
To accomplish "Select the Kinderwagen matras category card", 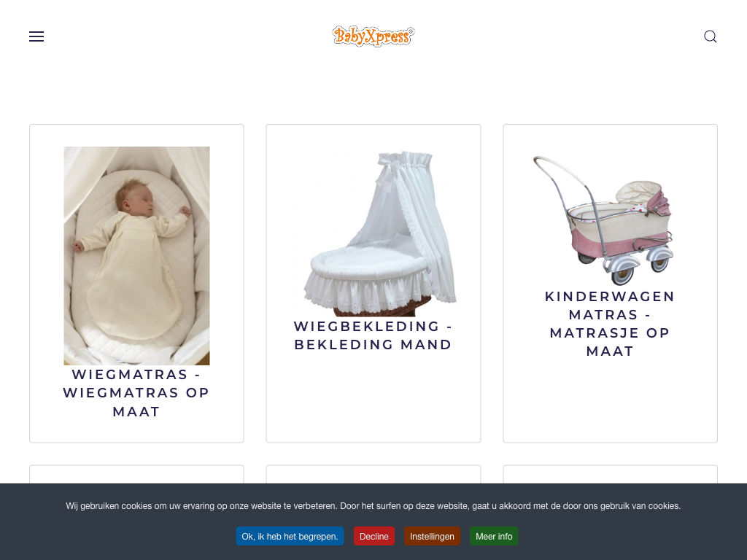I will 611,284.
